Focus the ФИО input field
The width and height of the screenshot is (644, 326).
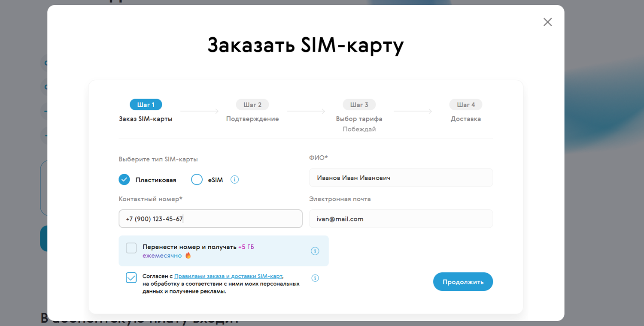(401, 178)
